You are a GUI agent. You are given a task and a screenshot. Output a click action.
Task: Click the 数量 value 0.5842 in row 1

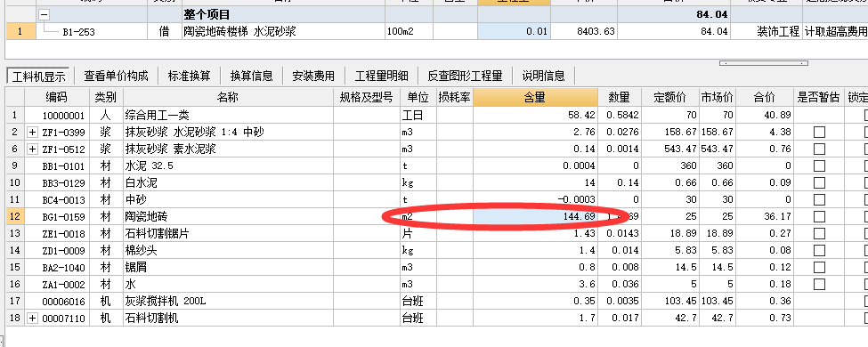619,116
